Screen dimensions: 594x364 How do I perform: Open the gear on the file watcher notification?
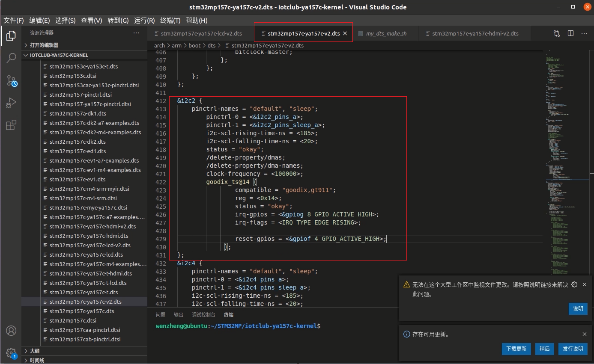coord(574,284)
